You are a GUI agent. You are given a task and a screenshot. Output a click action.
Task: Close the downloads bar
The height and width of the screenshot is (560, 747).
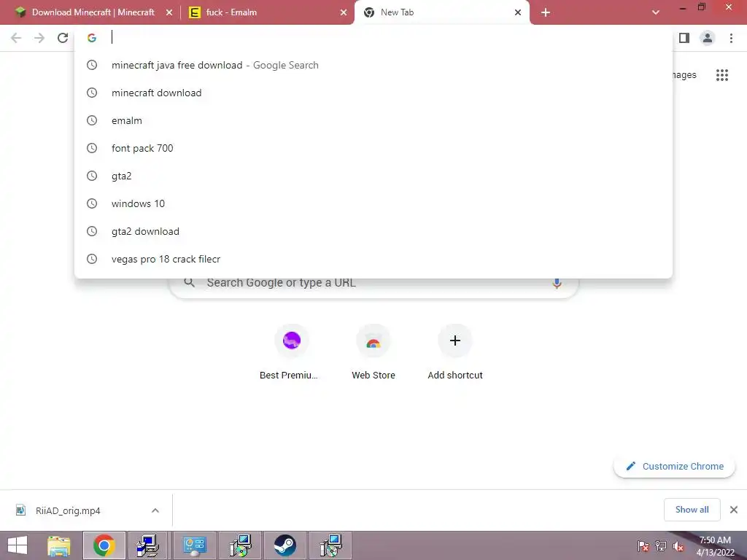[734, 510]
